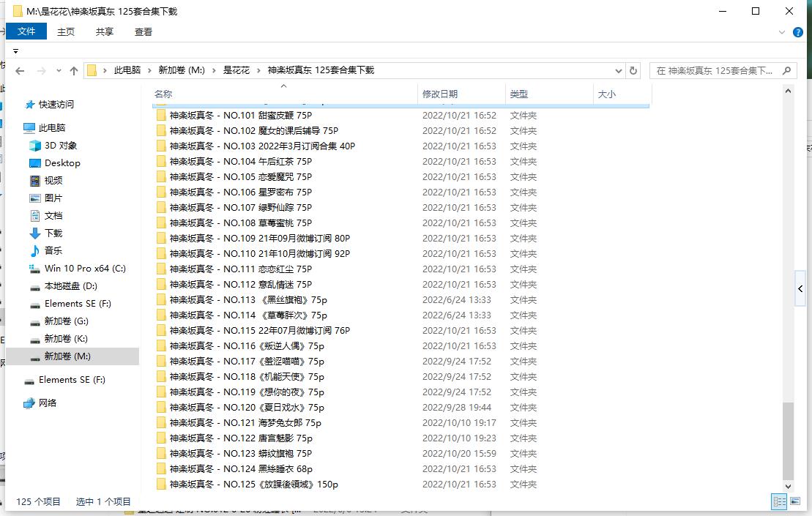The image size is (812, 516).
Task: Select folder NO.124 黑絲睡衣 68p
Action: click(x=241, y=469)
